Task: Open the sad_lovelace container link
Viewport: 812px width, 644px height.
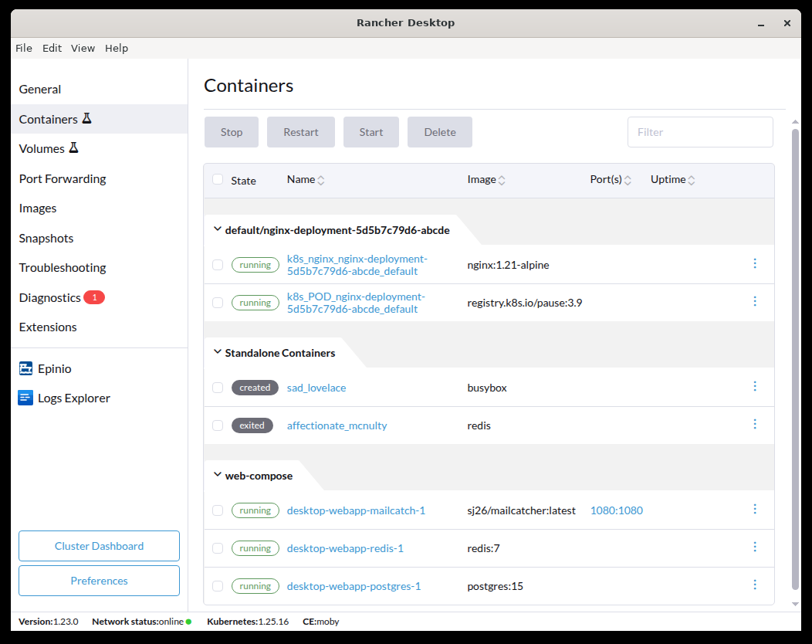Action: 316,388
